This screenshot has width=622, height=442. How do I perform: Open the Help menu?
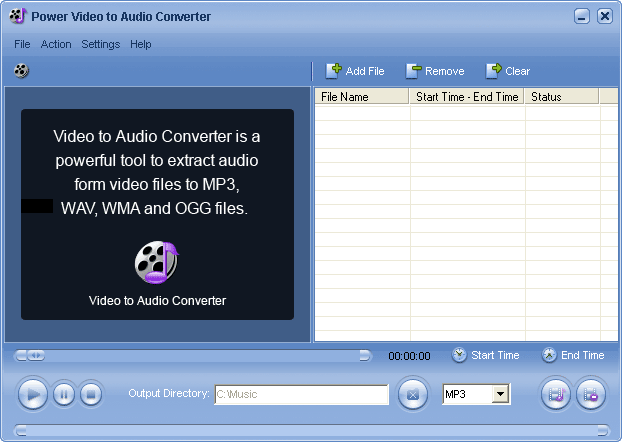tap(141, 44)
